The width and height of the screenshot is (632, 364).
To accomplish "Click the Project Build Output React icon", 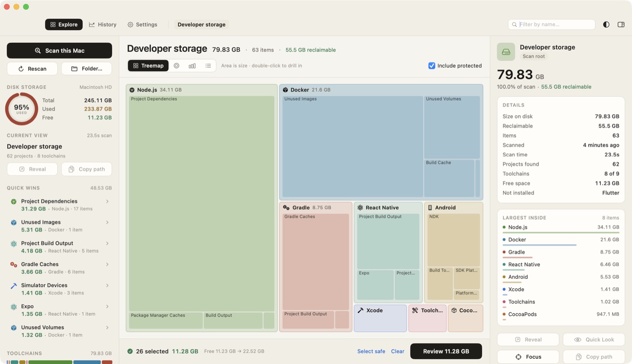I will point(14,244).
